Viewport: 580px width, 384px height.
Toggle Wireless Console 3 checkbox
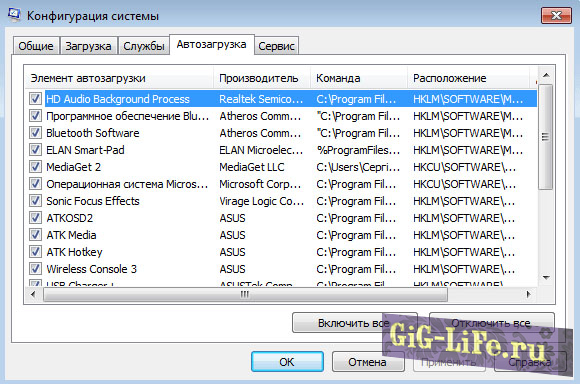(35, 269)
